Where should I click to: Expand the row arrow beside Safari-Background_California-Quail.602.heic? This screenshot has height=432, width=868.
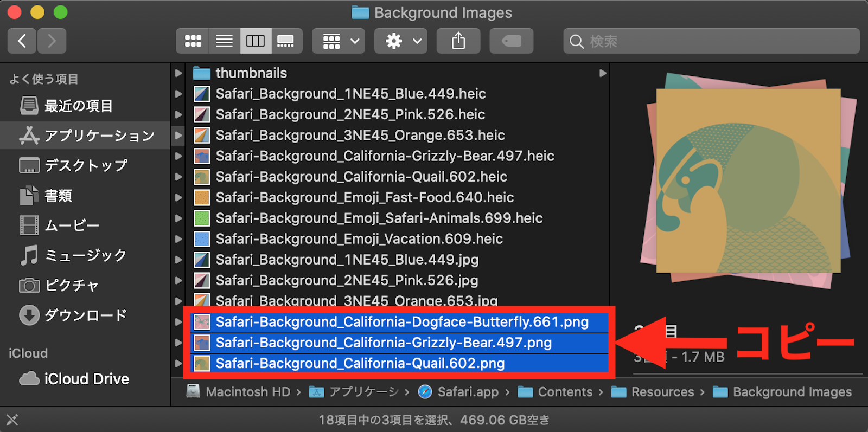pyautogui.click(x=178, y=177)
